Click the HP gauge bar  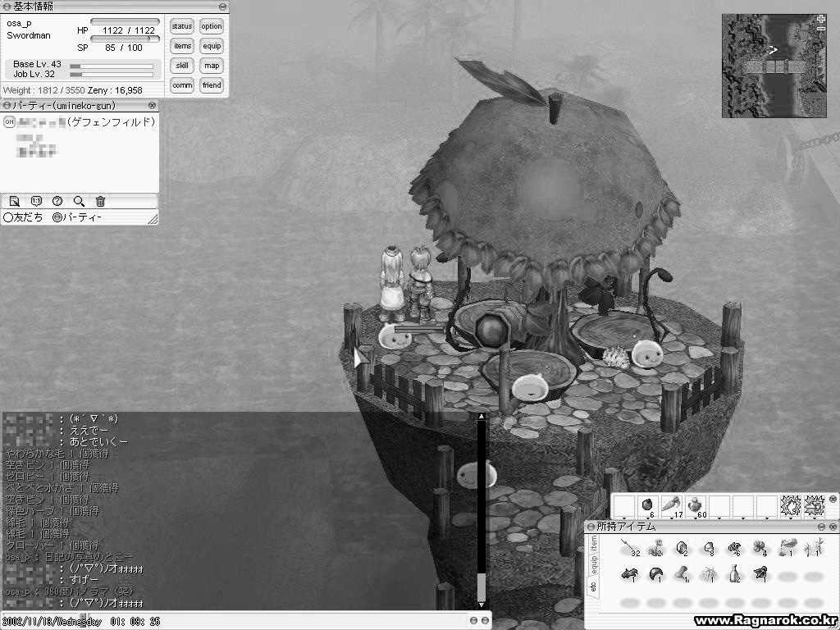coord(125,21)
